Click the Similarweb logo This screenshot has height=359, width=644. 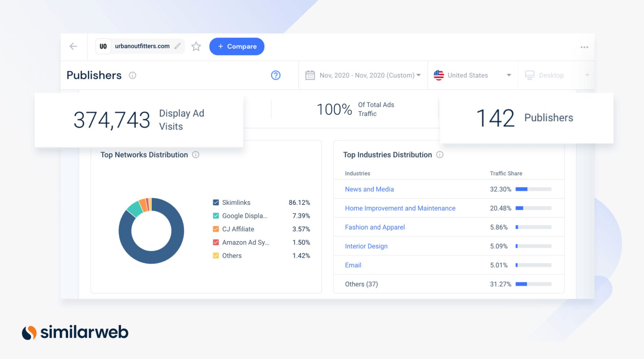point(75,332)
